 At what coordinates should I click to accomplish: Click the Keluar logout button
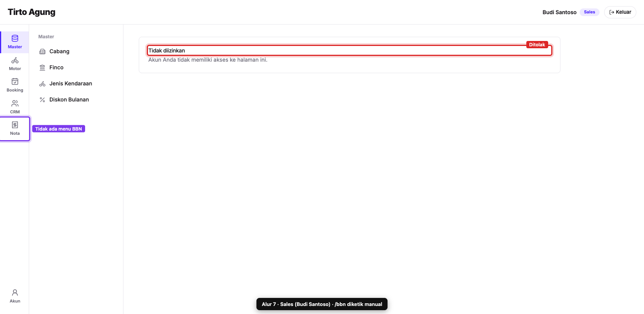[x=620, y=12]
